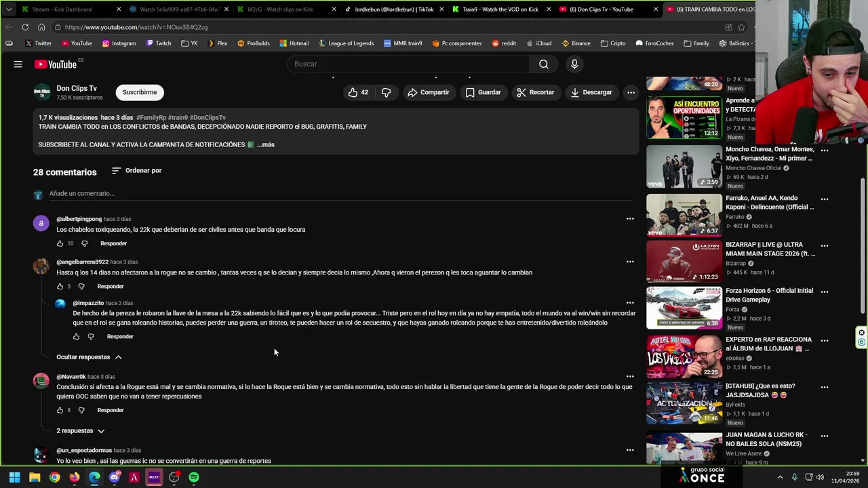Open Spotify from the taskbar
The width and height of the screenshot is (868, 488).
pyautogui.click(x=194, y=477)
